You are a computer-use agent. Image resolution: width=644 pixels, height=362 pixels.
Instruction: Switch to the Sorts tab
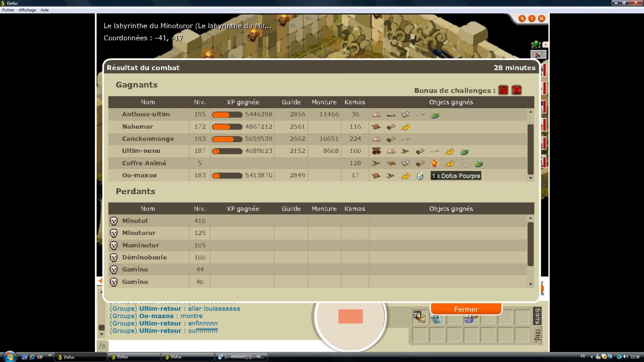click(x=537, y=316)
